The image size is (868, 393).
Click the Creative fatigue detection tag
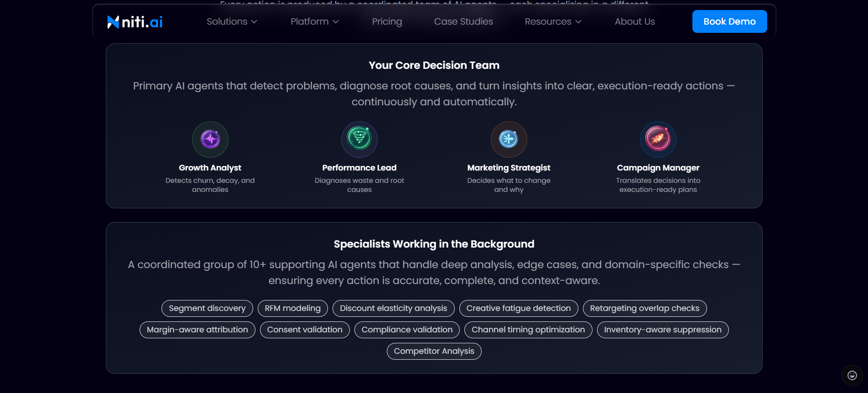tap(518, 308)
